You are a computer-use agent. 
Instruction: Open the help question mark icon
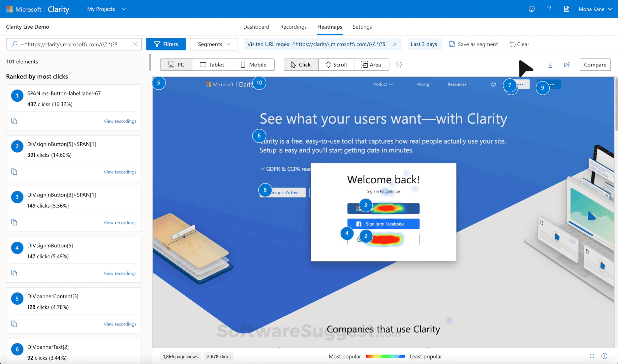[x=549, y=9]
